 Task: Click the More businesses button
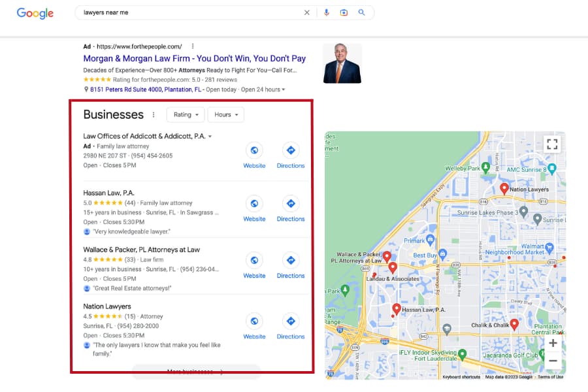195,371
